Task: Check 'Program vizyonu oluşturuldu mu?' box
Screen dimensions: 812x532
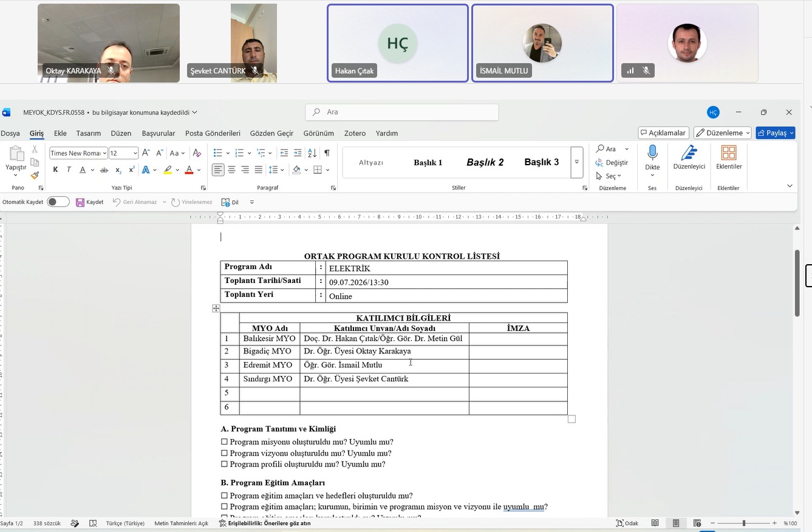Action: pos(224,453)
